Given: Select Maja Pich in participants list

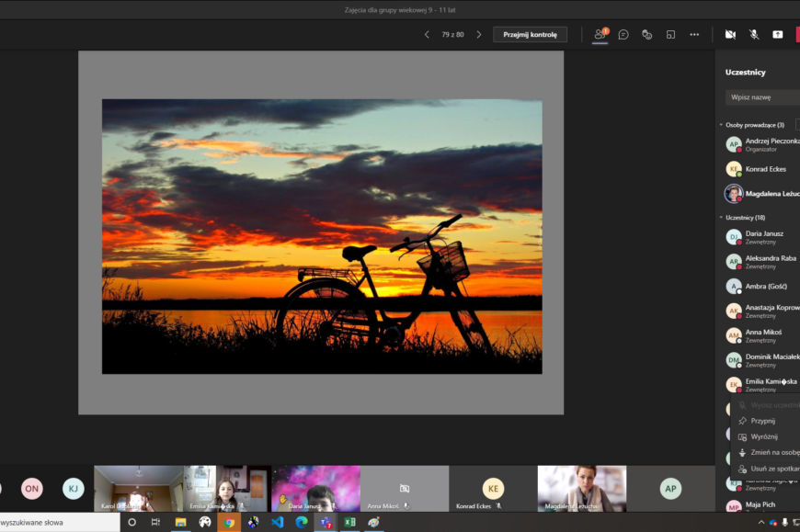Looking at the screenshot, I should (760, 506).
